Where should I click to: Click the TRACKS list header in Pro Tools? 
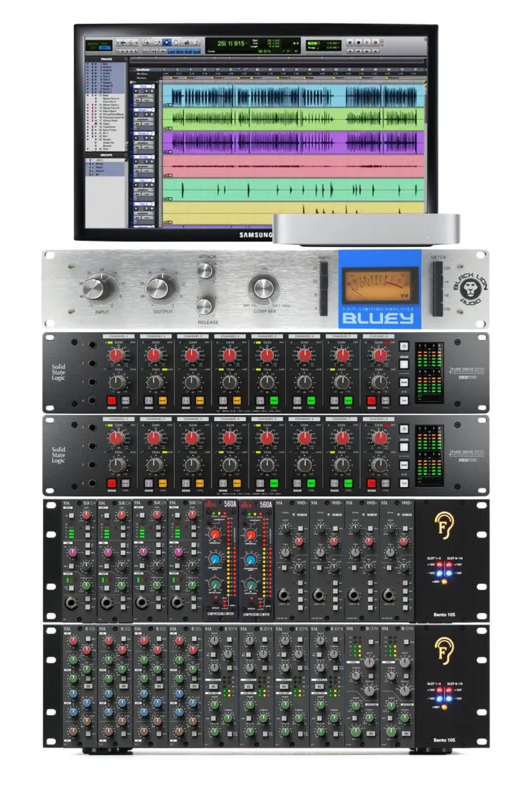106,59
